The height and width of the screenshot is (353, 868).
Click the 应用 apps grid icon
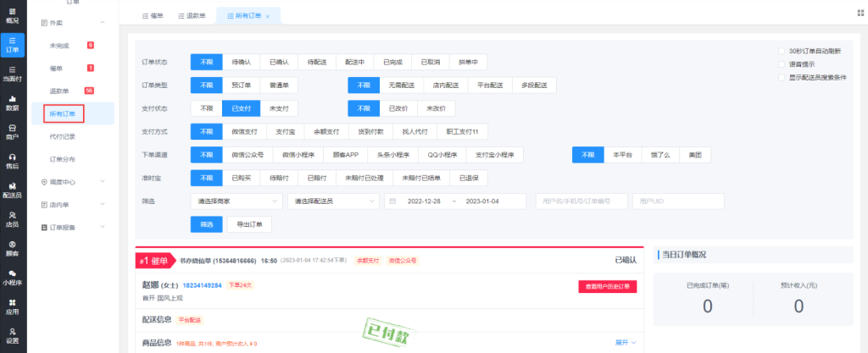(13, 306)
